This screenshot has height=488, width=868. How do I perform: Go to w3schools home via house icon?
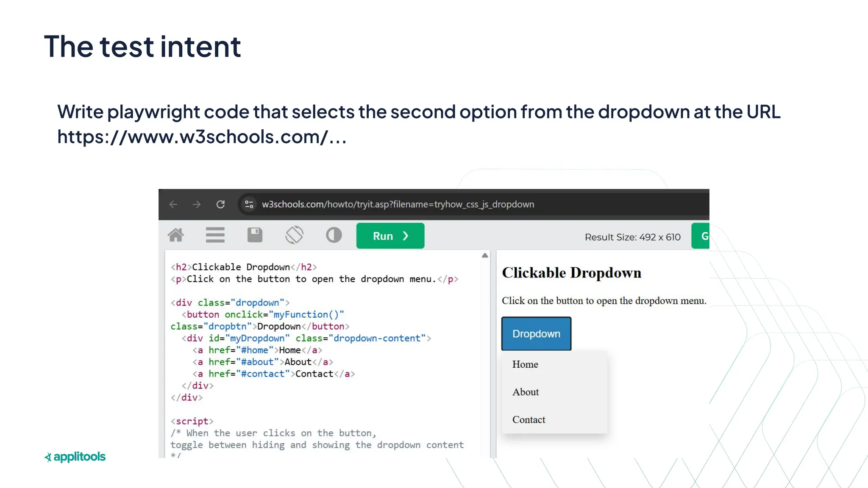pos(176,235)
